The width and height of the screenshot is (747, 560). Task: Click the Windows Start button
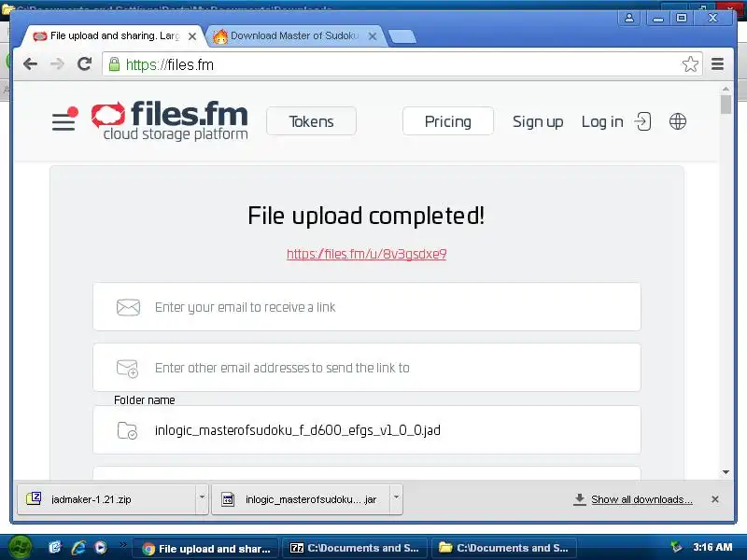(x=19, y=548)
